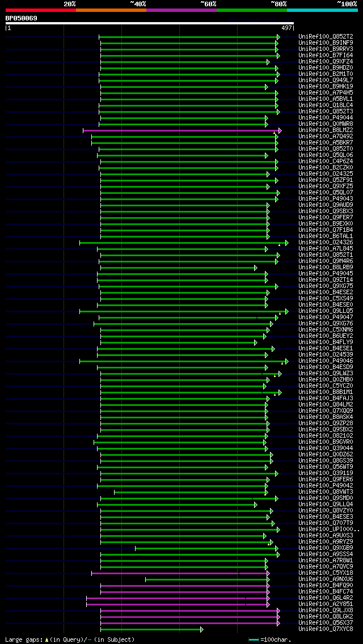363x644 pixels.
Task: Click the UniRef100_Q9ZT14 label
Action: click(x=326, y=280)
